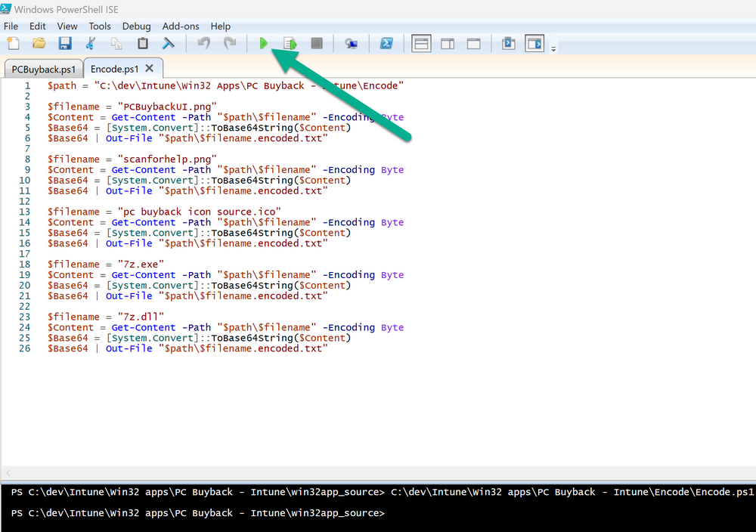The image size is (756, 532).
Task: Click ToBase64String on line 5
Action: [x=252, y=128]
